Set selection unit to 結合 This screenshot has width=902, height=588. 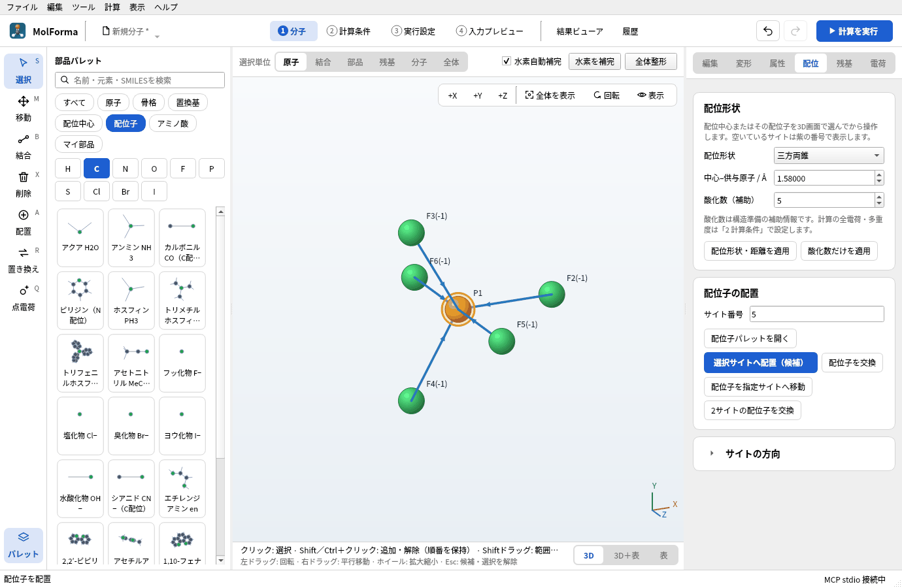coord(323,62)
